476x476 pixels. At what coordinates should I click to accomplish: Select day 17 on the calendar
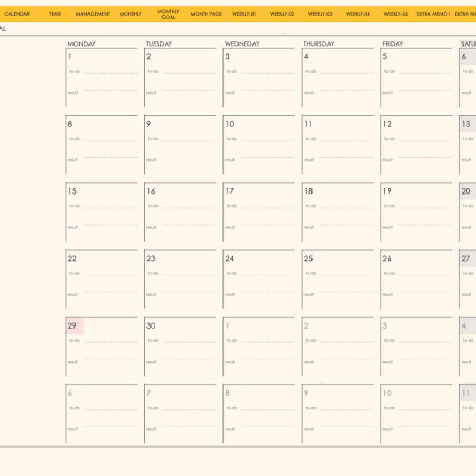(x=230, y=191)
